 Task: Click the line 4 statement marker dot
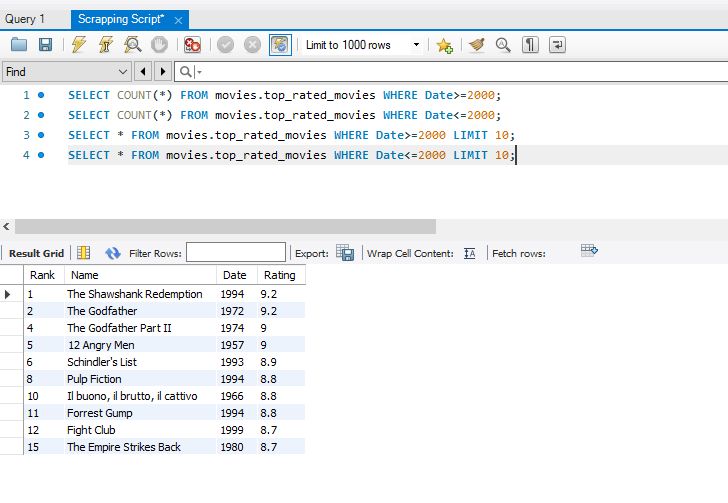41,155
